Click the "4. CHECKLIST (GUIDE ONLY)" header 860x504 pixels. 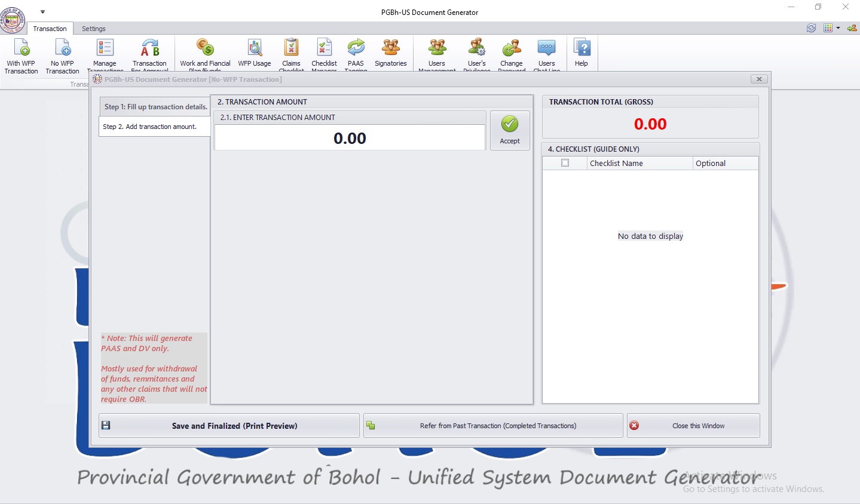coord(593,149)
